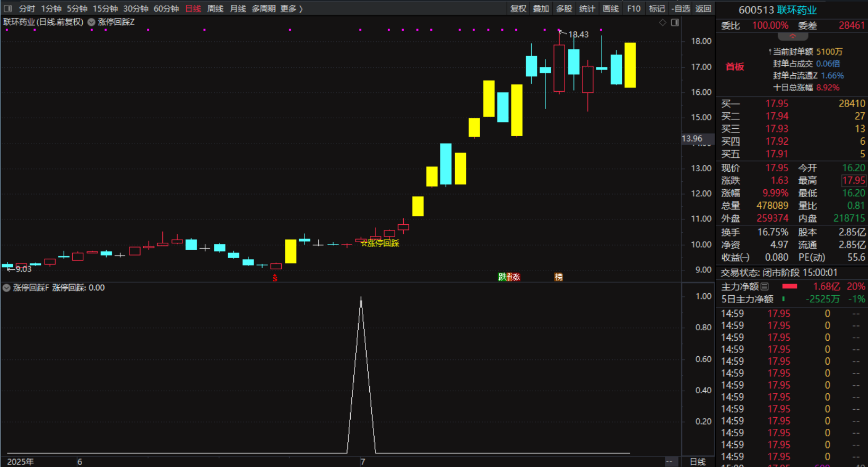Click the red S marker below the candlesticks
Screen dimensions: 868x467
[x=275, y=278]
